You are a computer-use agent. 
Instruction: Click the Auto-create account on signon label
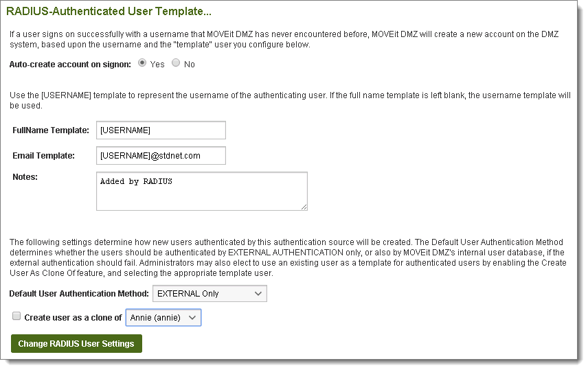[70, 65]
